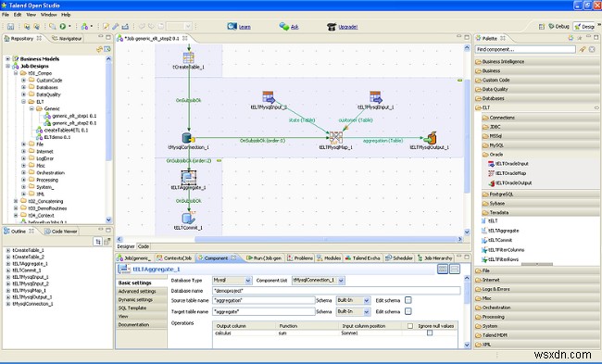Viewport: 602px width, 364px height.
Task: Select the tELTCommit_1 component on canvas
Action: [x=189, y=218]
